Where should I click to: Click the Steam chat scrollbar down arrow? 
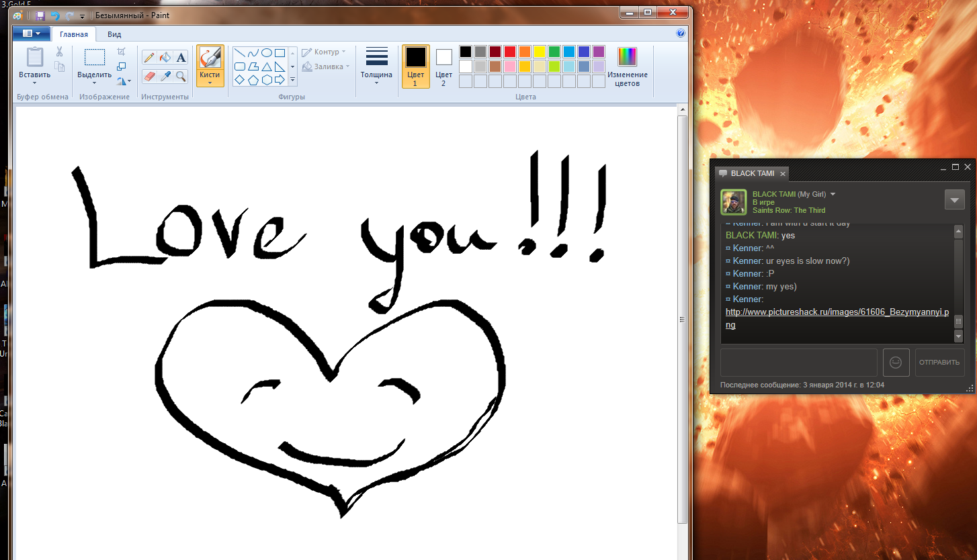pos(959,336)
